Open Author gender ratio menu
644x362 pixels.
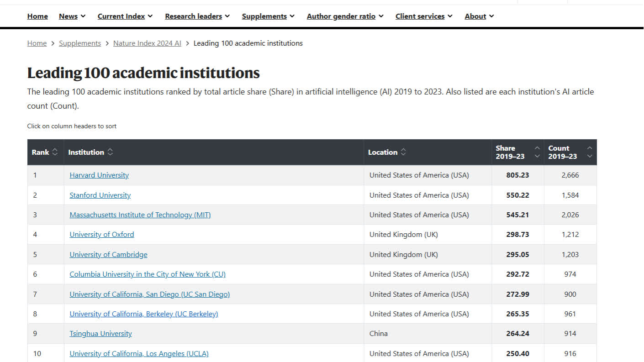(x=345, y=16)
